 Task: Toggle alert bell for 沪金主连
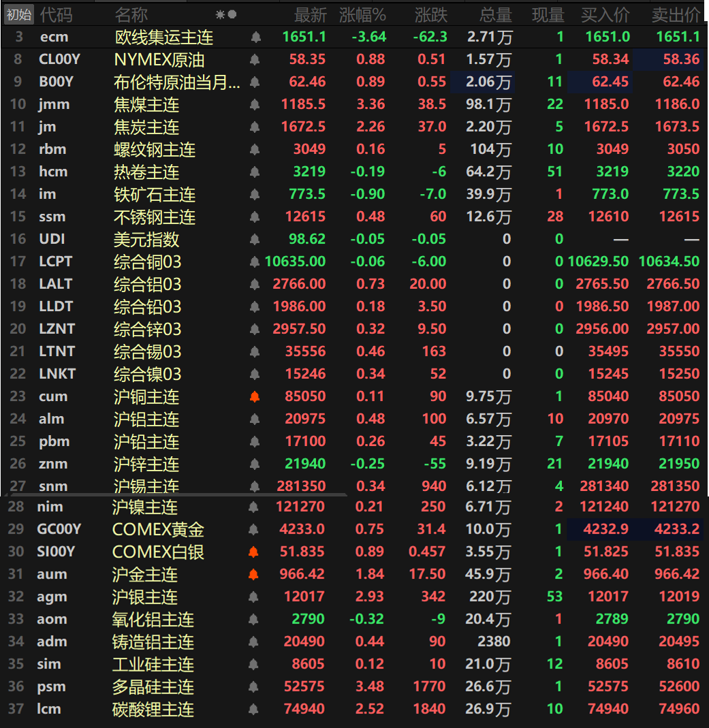(x=253, y=575)
